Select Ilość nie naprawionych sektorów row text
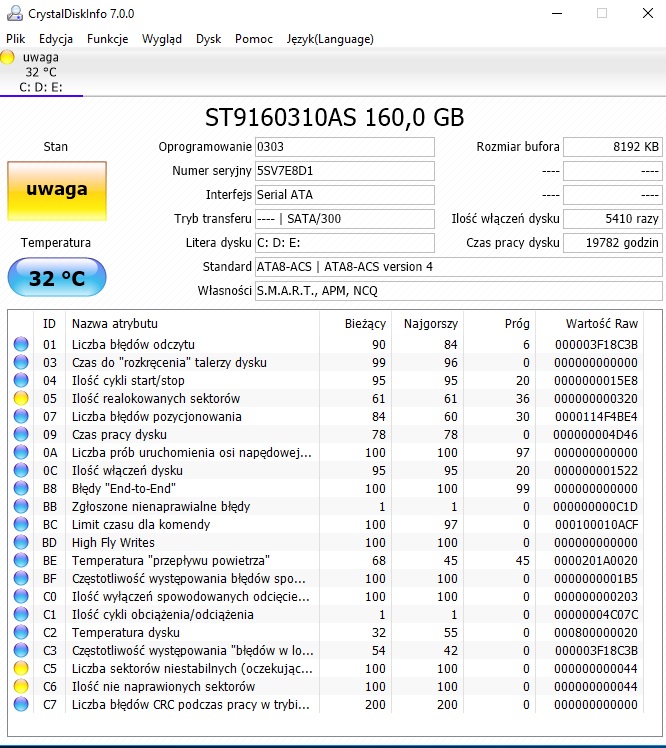Image resolution: width=666 pixels, height=748 pixels. (x=163, y=686)
